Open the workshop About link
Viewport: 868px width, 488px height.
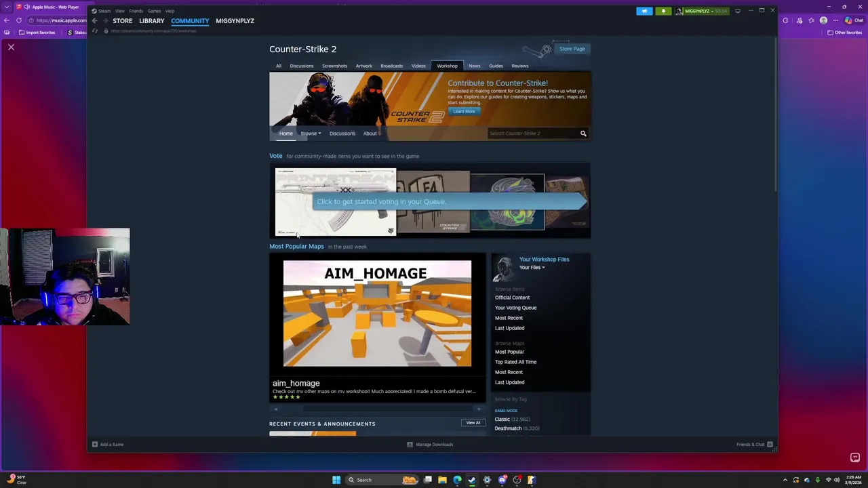tap(370, 134)
